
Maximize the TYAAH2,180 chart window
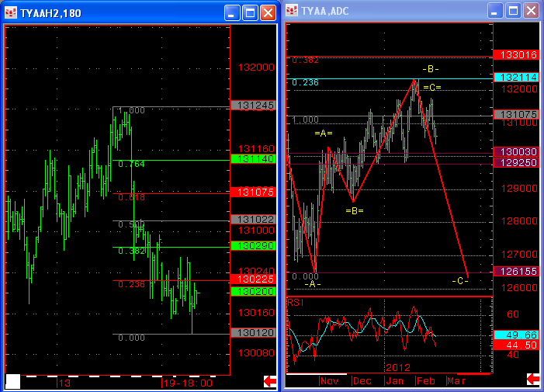click(x=249, y=12)
